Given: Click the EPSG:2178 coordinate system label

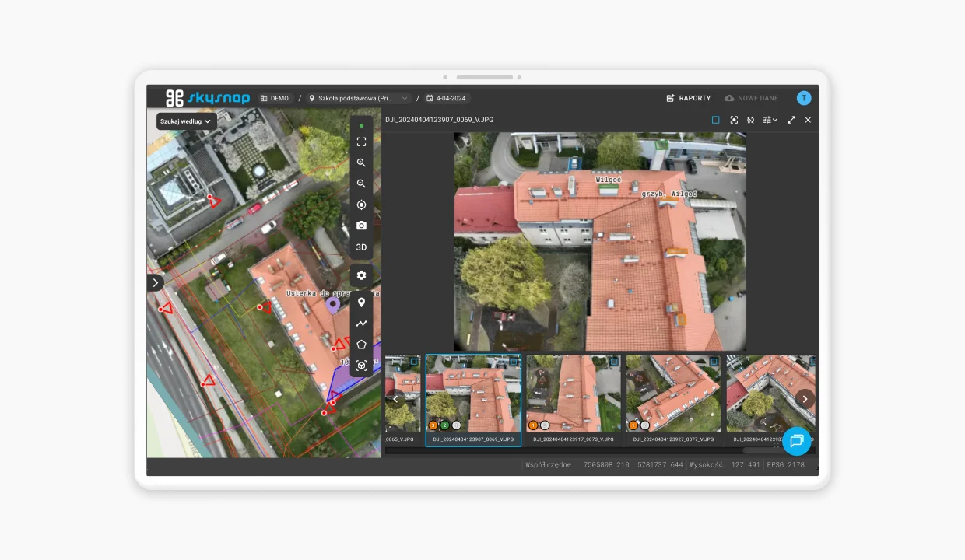Looking at the screenshot, I should pyautogui.click(x=785, y=464).
